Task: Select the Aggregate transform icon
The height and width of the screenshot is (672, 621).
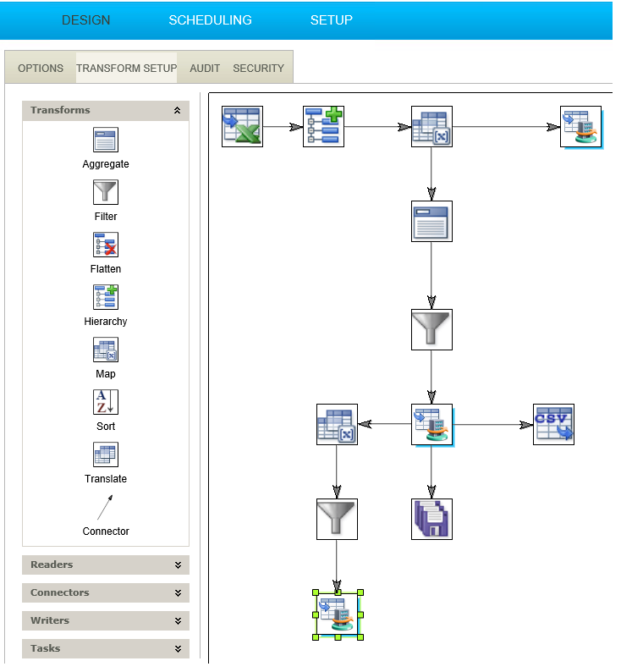Action: (x=106, y=140)
